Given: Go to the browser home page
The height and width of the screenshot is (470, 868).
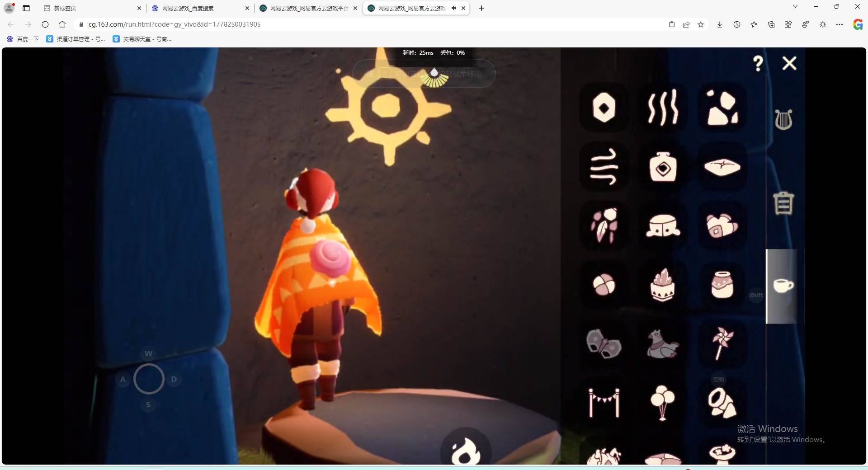Looking at the screenshot, I should click(62, 24).
